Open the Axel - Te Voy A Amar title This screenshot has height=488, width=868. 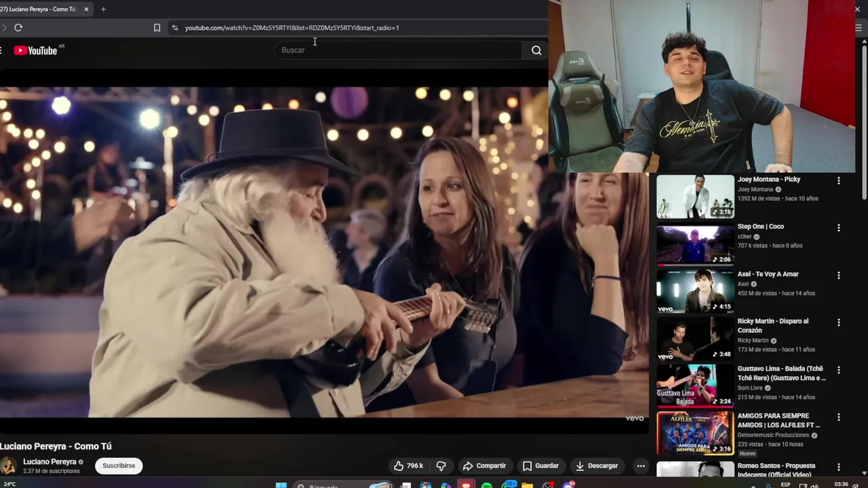coord(768,274)
